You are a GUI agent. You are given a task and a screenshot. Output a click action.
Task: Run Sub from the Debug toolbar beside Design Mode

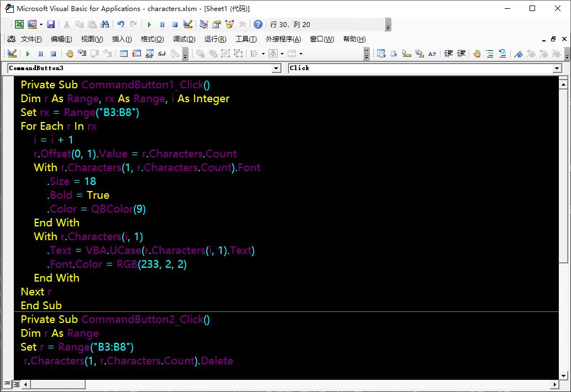(x=28, y=54)
